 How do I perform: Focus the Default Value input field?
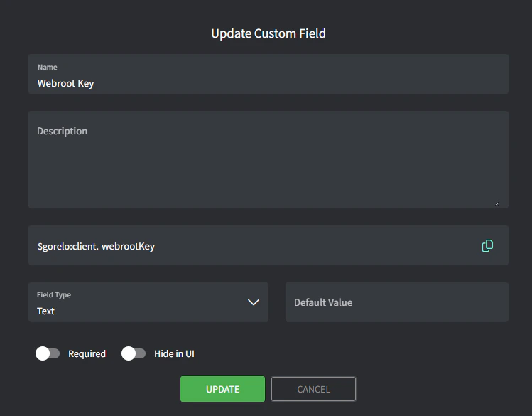click(396, 302)
